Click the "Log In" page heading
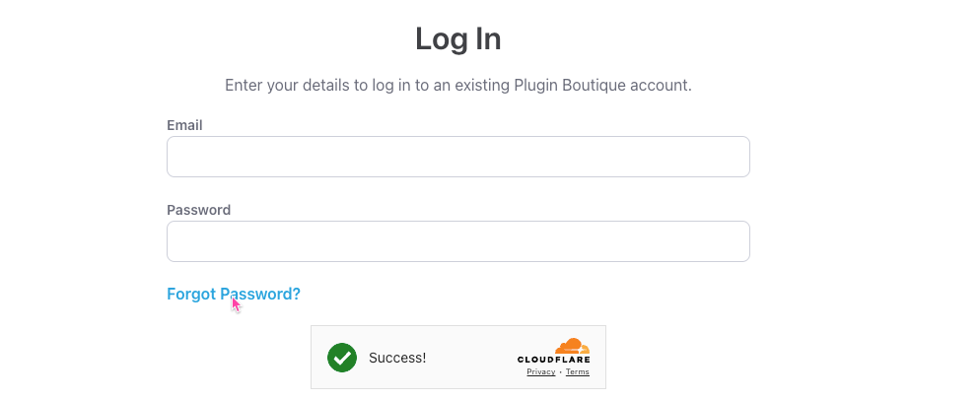Screen dimensions: 980x399 pyautogui.click(x=457, y=38)
